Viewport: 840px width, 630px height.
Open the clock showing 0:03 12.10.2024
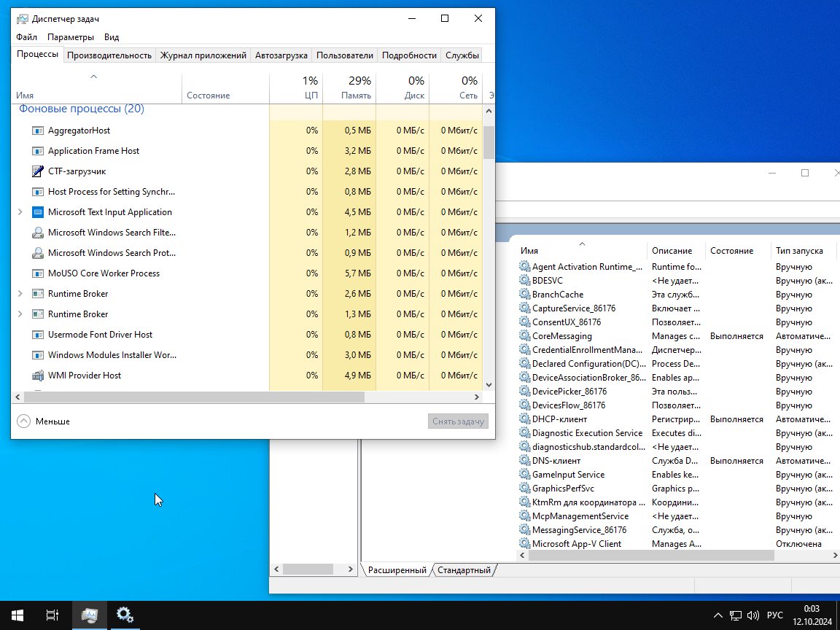[812, 615]
